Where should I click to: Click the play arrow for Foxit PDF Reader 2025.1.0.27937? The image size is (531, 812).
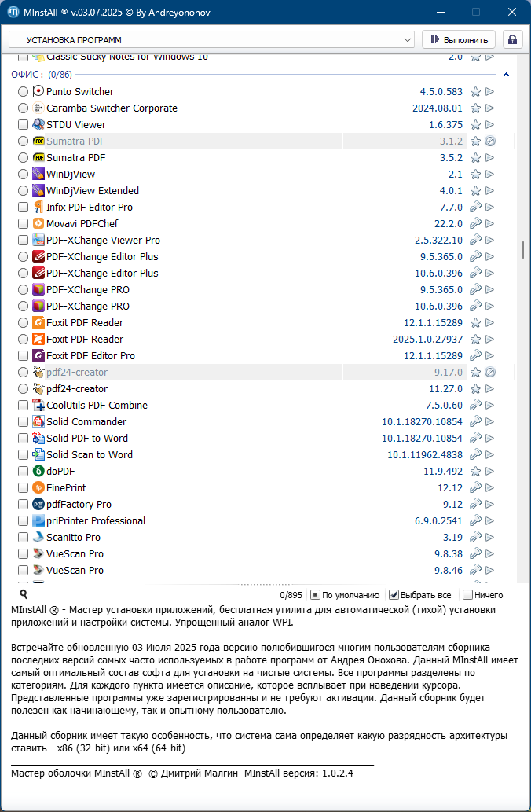(x=489, y=340)
